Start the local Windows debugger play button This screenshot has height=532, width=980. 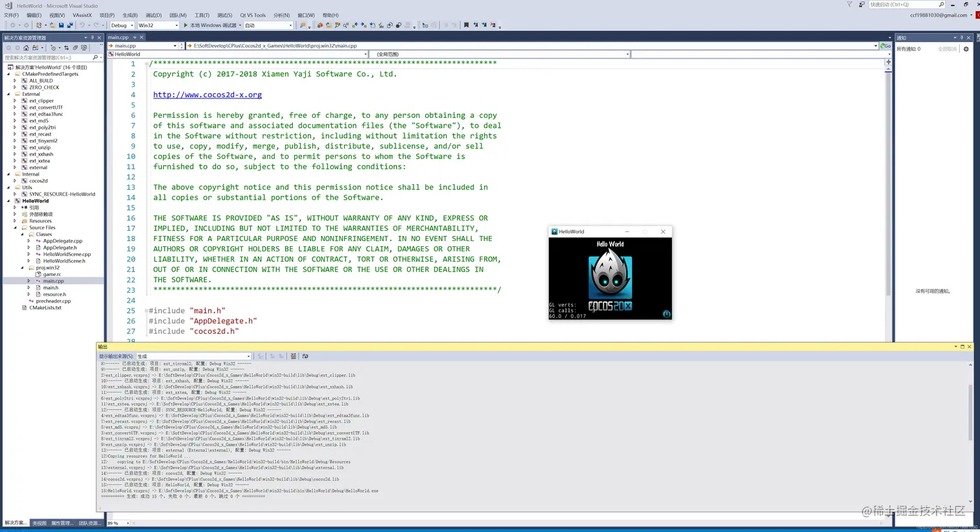pos(185,25)
